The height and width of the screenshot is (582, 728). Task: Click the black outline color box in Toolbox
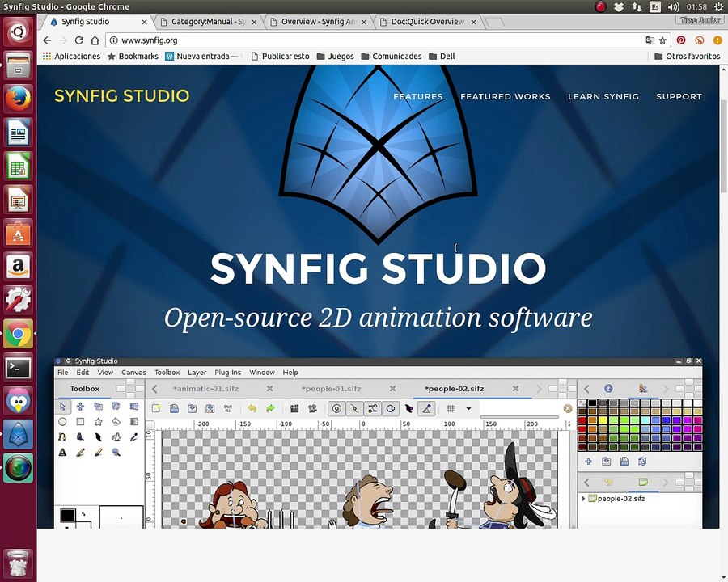coord(68,515)
